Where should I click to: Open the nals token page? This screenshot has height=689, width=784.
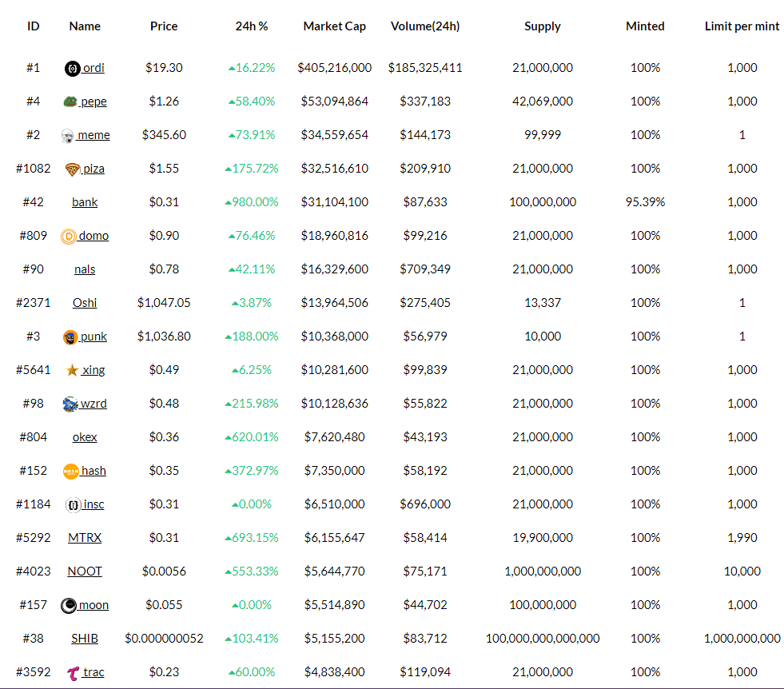pyautogui.click(x=85, y=269)
